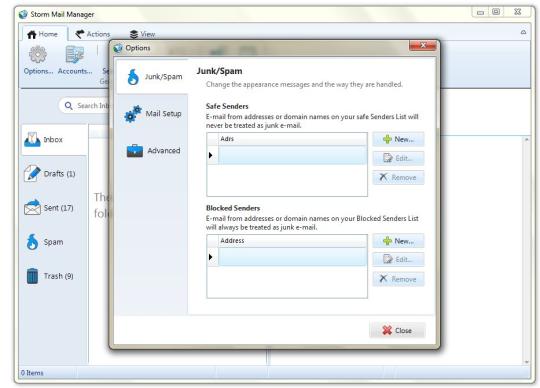Click the Options dialog title icon
Viewport: 540px width, 388px height.
[118, 48]
